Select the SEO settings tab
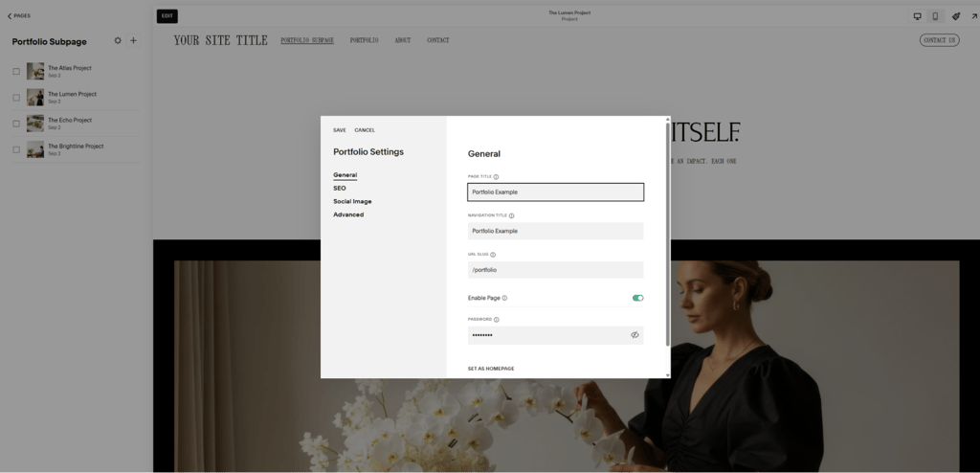 340,189
